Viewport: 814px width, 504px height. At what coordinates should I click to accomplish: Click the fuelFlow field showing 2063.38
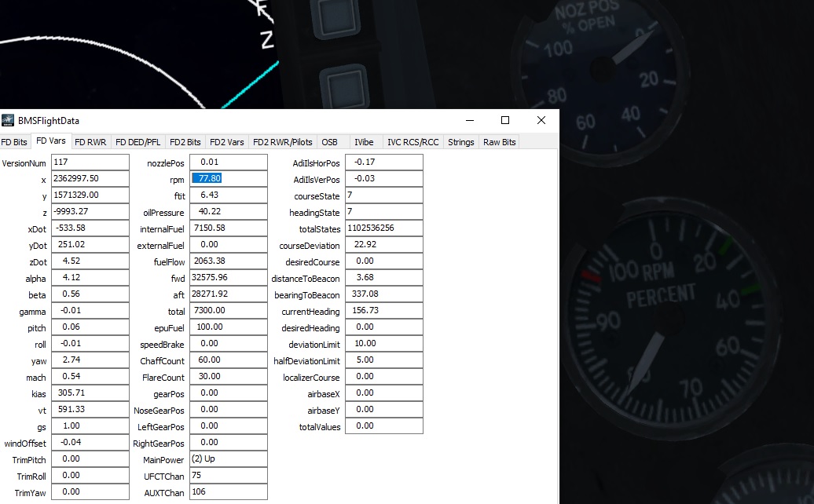pyautogui.click(x=229, y=261)
